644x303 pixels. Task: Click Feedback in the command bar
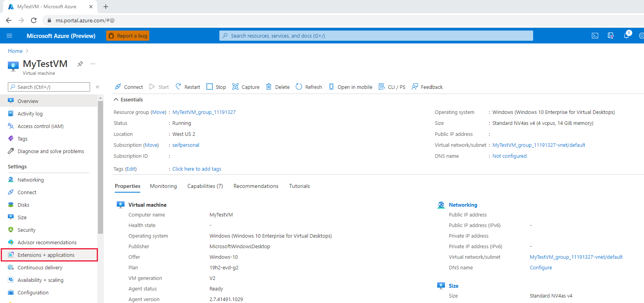(x=427, y=87)
